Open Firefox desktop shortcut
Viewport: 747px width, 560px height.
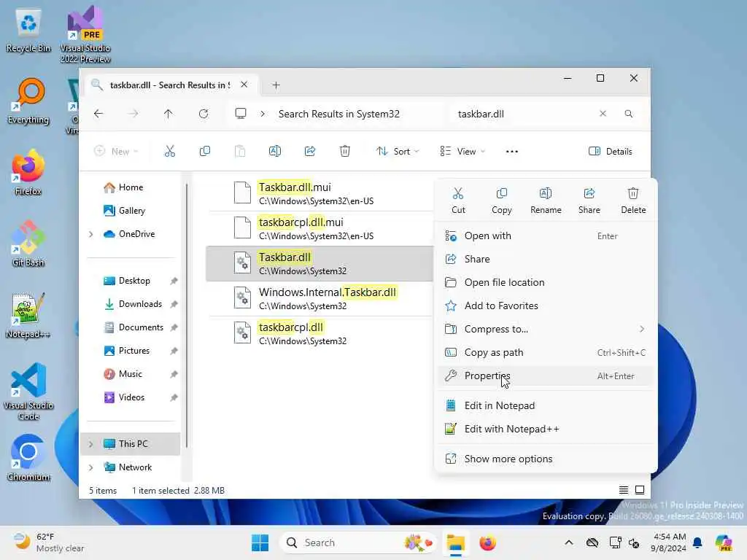pos(28,172)
